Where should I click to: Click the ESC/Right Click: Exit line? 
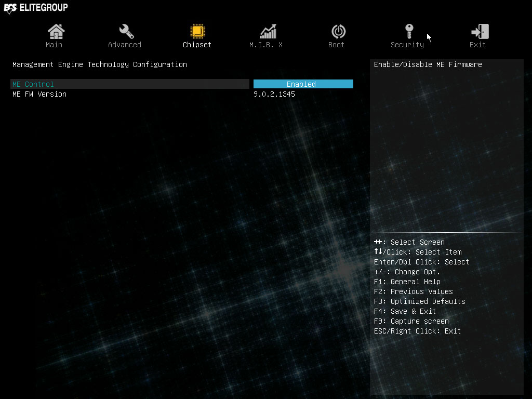(x=417, y=331)
